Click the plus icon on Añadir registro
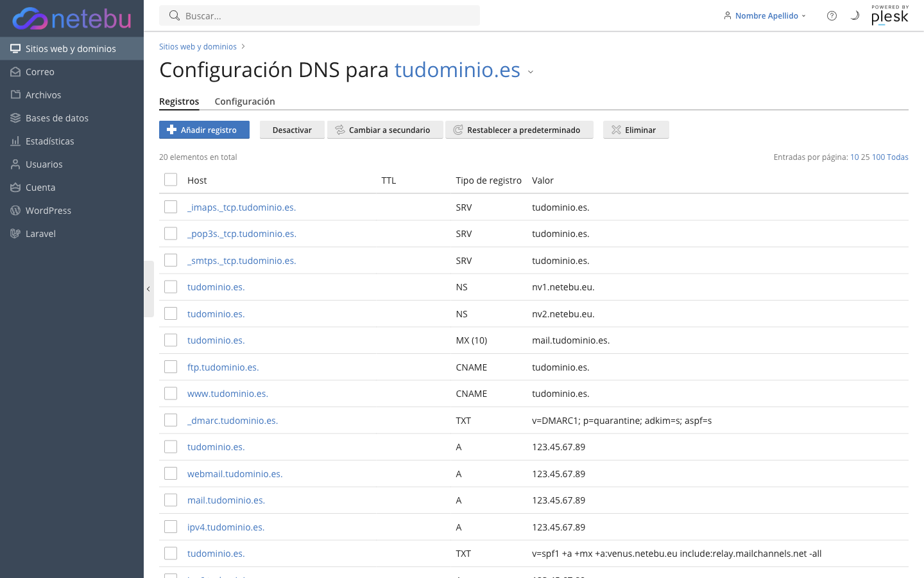 click(x=171, y=130)
